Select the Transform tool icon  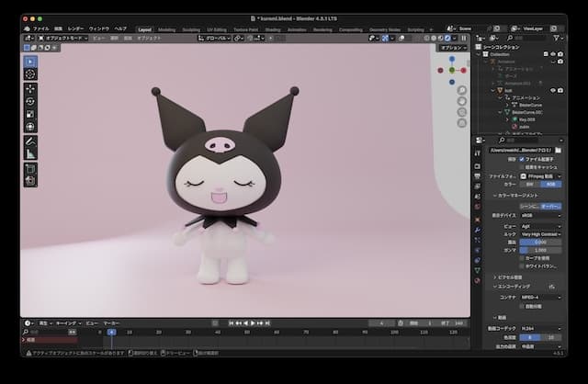(x=30, y=127)
